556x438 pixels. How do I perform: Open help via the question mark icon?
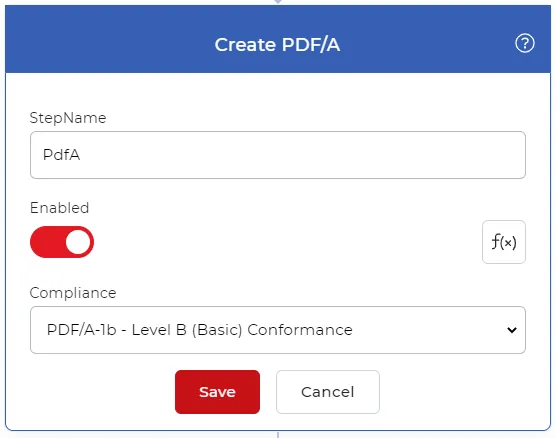(x=524, y=43)
